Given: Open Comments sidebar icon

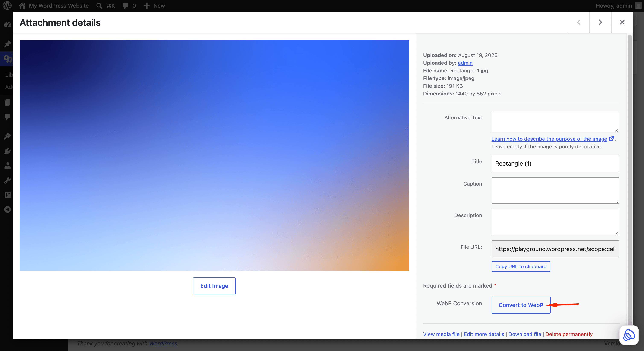Looking at the screenshot, I should pyautogui.click(x=7, y=117).
